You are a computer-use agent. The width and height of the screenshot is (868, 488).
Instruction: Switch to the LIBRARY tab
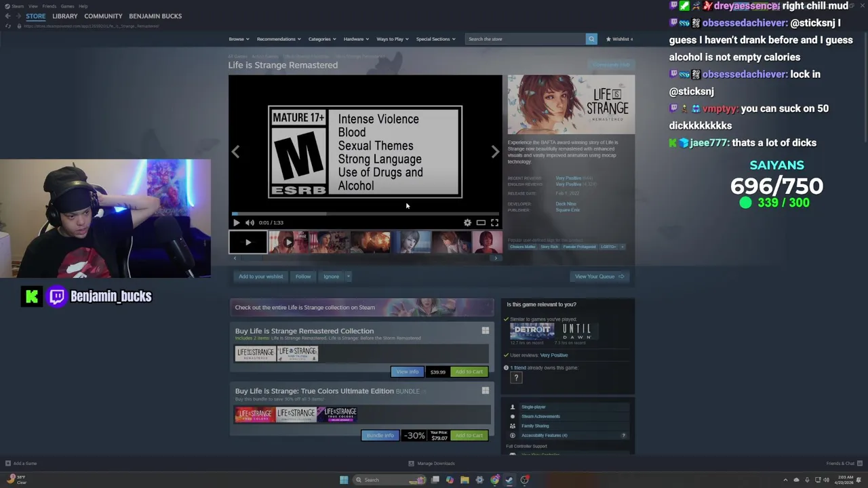click(x=65, y=16)
